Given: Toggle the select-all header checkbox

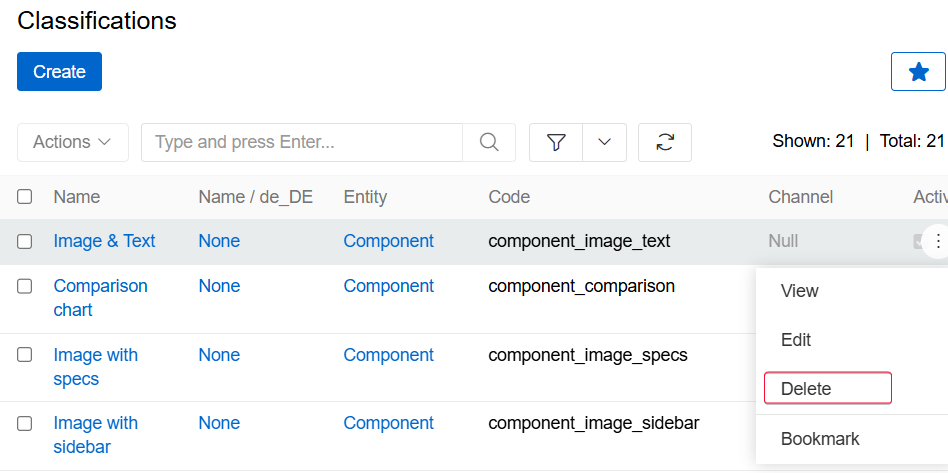Looking at the screenshot, I should (25, 197).
